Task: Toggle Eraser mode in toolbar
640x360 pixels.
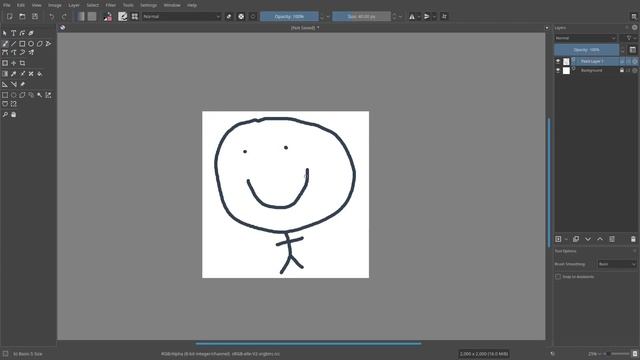Action: tap(229, 16)
